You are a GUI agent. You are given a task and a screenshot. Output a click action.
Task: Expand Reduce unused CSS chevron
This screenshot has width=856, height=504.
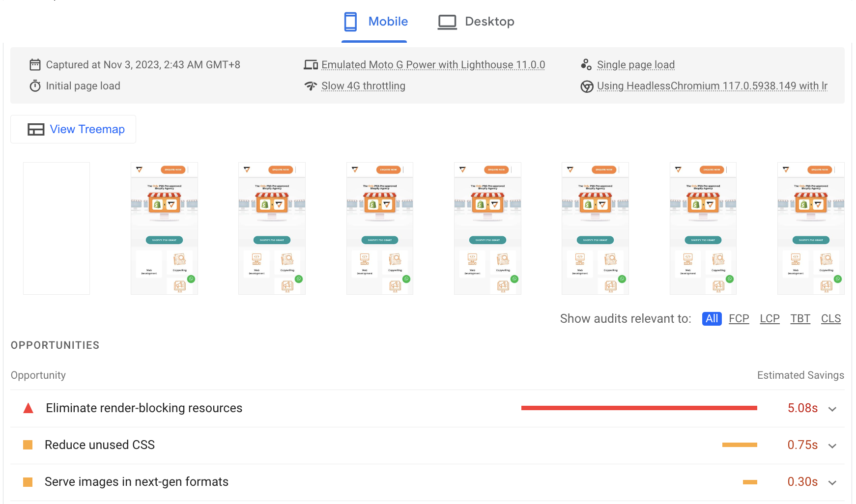tap(832, 446)
